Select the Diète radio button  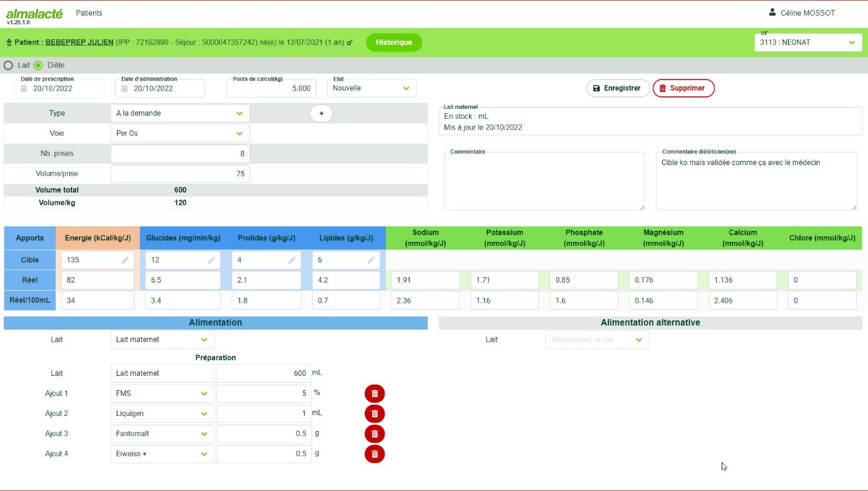(x=38, y=65)
